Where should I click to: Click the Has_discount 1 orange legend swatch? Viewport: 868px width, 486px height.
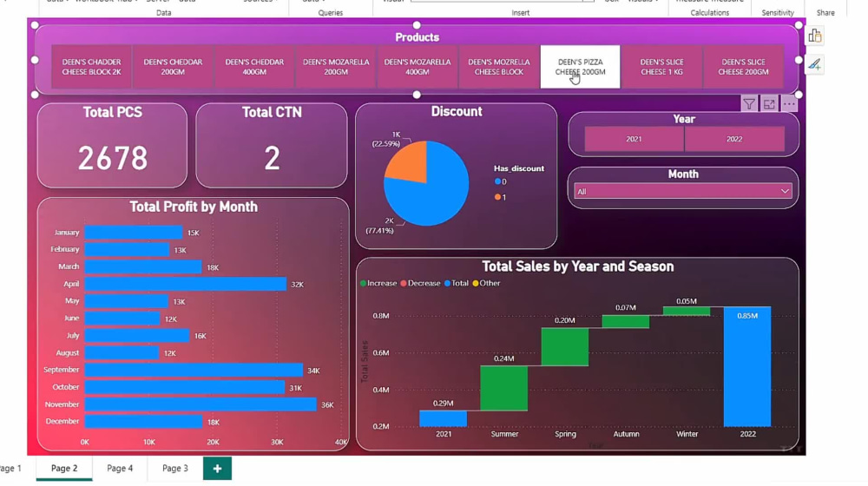(x=497, y=197)
